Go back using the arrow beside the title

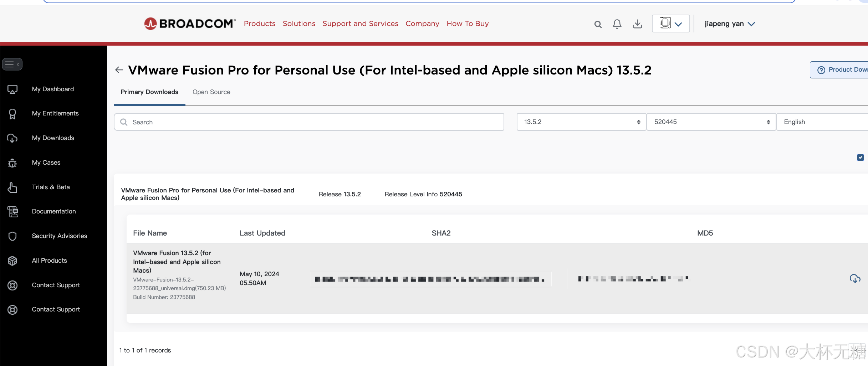click(x=119, y=70)
